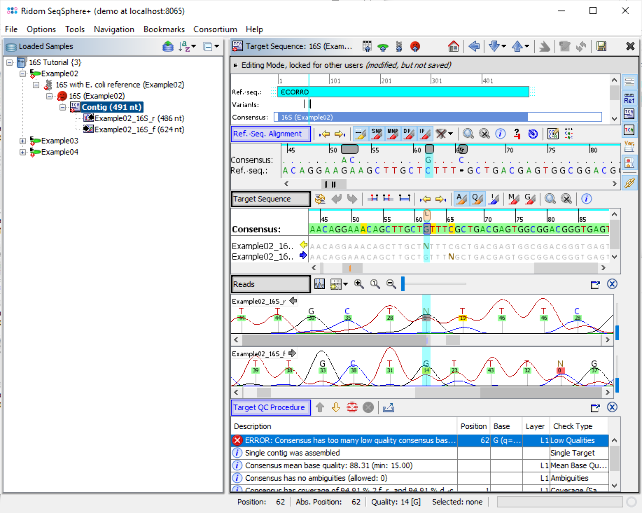Click the blue circular refresh icon in the Ref.-Seq. toolbar
The height and width of the screenshot is (513, 642).
[533, 133]
